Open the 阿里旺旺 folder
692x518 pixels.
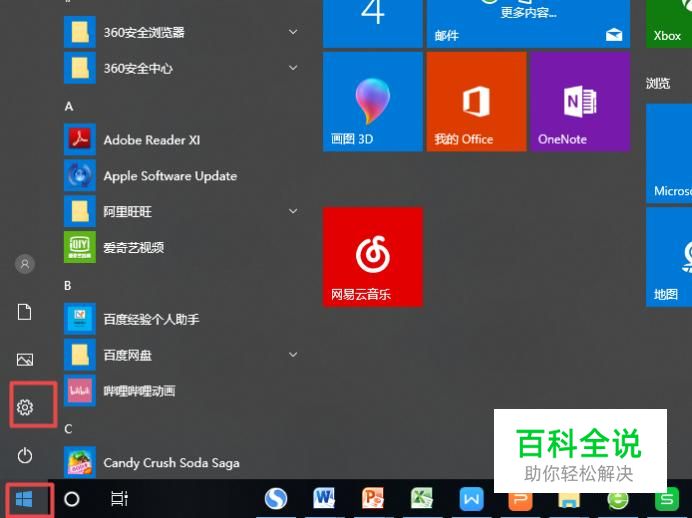click(182, 211)
